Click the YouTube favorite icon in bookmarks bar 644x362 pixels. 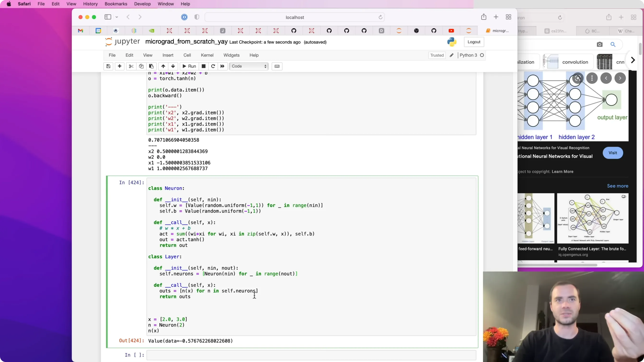pyautogui.click(x=451, y=31)
